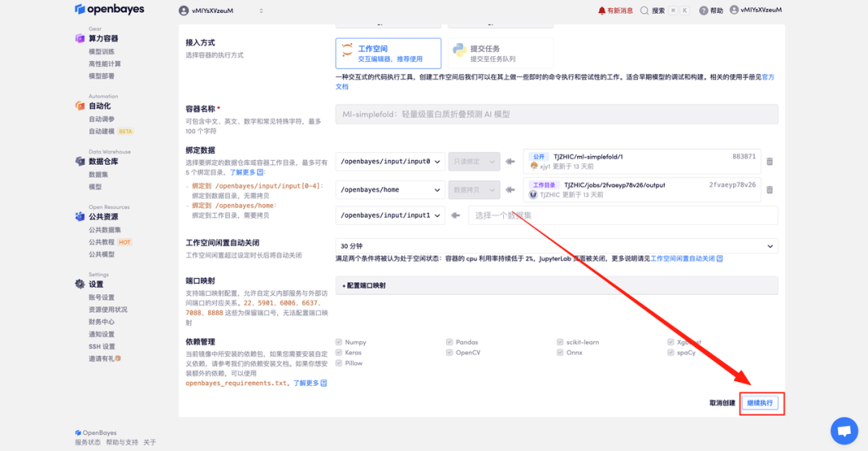Select the 提交任务 access mode card
This screenshot has width=868, height=451.
pos(500,53)
